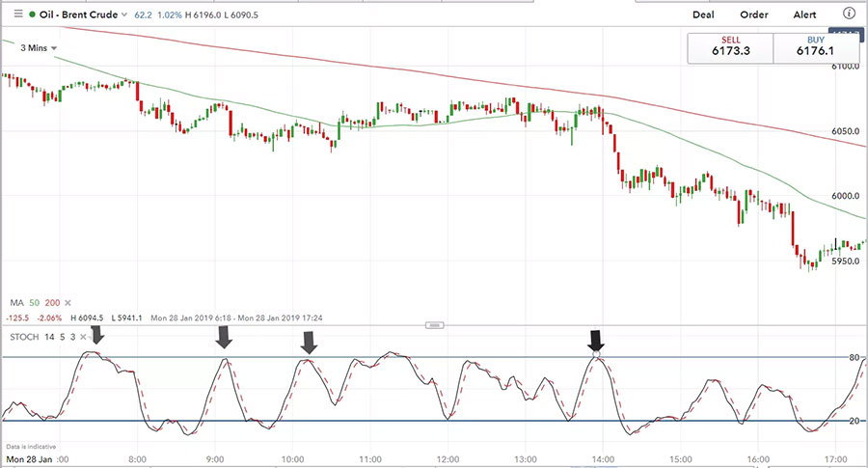Click arrow marker near 9:00 stochastic peak
Viewport: 868px width, 468px height.
pyautogui.click(x=224, y=338)
